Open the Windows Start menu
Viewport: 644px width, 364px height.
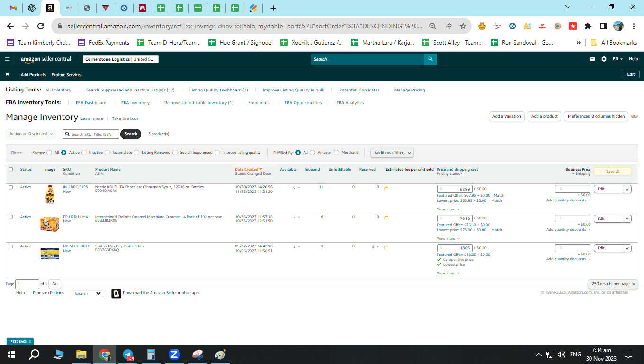point(11,354)
